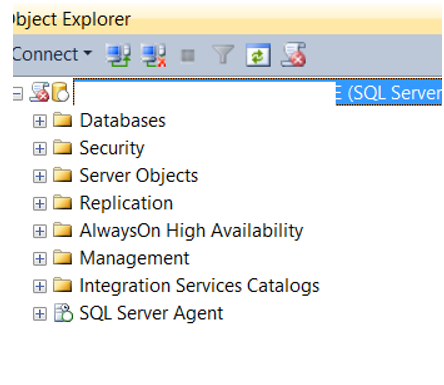The width and height of the screenshot is (444, 385).
Task: Select the highlighted SQL Server instance node
Action: [x=258, y=93]
